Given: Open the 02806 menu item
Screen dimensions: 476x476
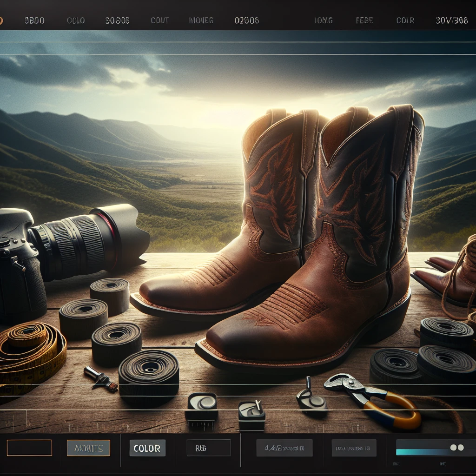Looking at the screenshot, I should (x=246, y=20).
